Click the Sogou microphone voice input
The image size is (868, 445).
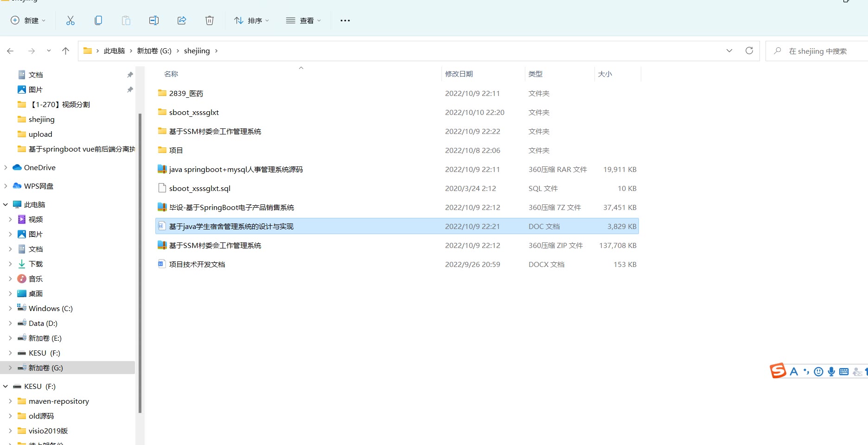831,372
